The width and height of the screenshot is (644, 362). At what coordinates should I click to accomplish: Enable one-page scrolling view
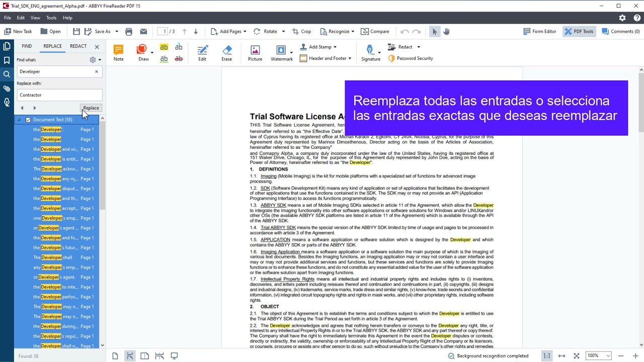pyautogui.click(x=130, y=356)
